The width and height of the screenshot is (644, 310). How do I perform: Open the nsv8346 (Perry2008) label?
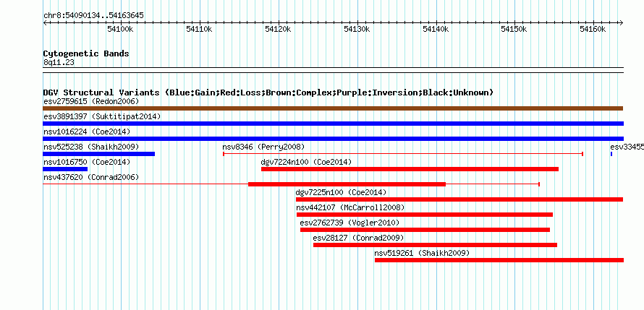pos(263,147)
